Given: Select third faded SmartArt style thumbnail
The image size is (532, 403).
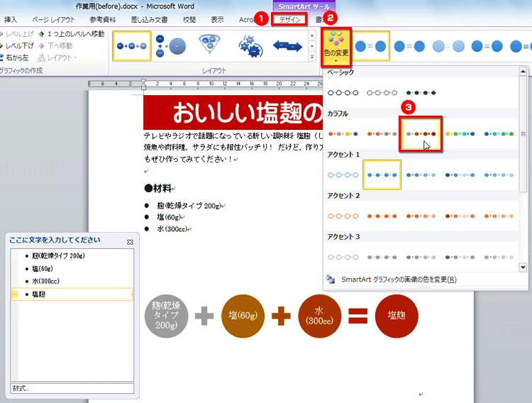Looking at the screenshot, I should tap(448, 46).
